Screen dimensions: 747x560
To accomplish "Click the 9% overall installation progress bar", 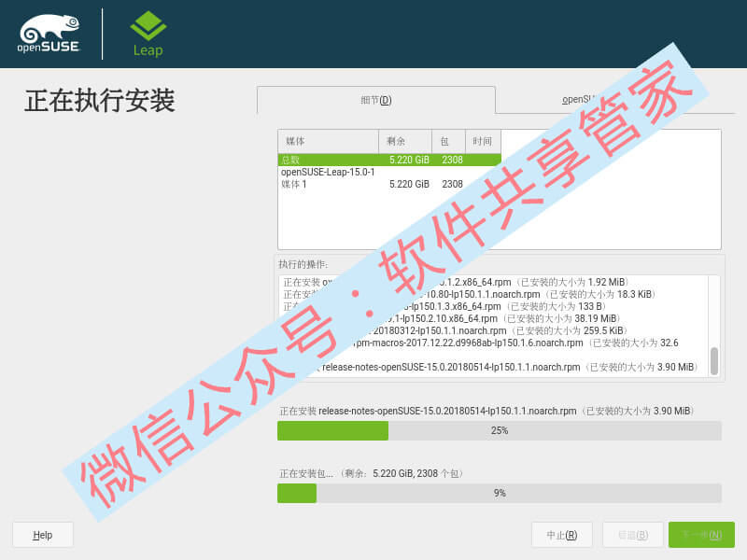I will click(x=500, y=493).
